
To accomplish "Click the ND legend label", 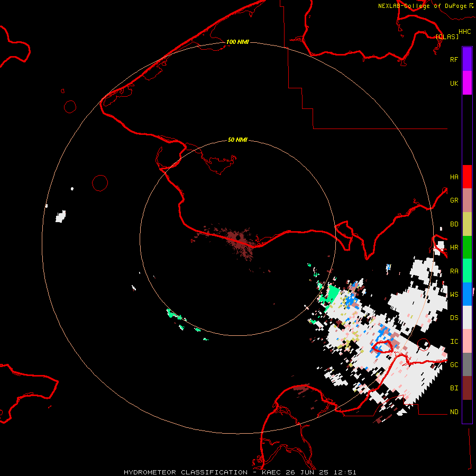I will tap(454, 412).
